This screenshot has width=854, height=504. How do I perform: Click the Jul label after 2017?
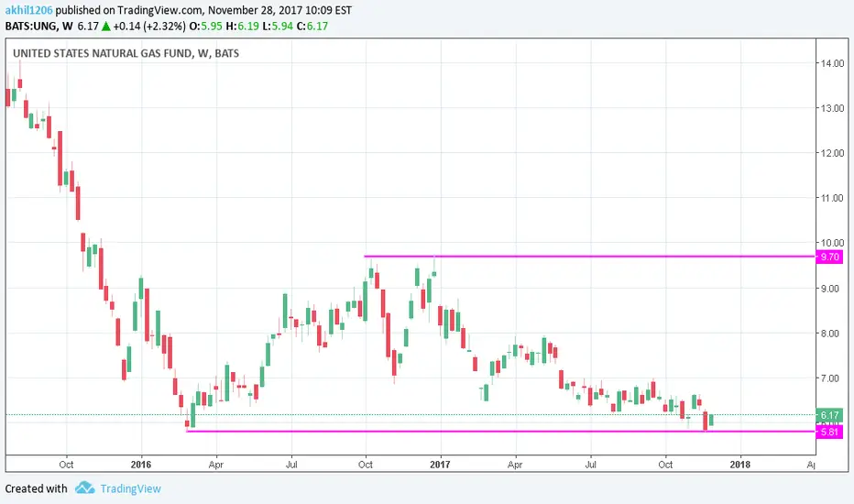tap(590, 465)
